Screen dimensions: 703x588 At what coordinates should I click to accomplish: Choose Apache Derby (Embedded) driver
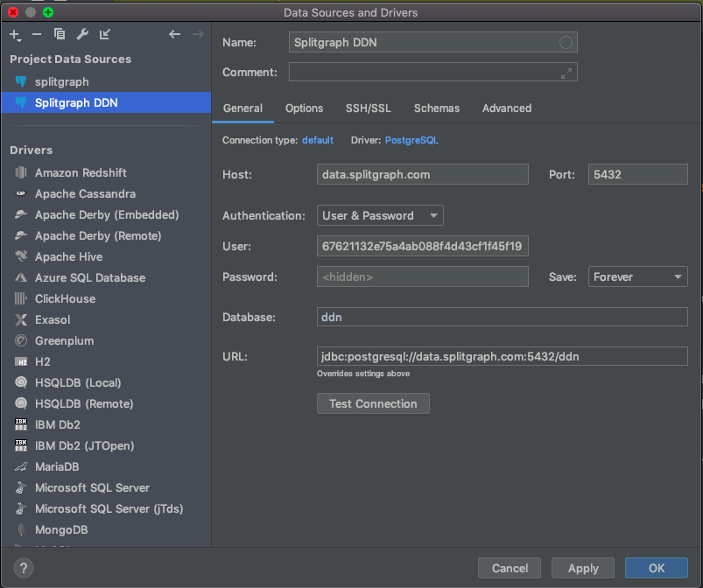point(106,214)
